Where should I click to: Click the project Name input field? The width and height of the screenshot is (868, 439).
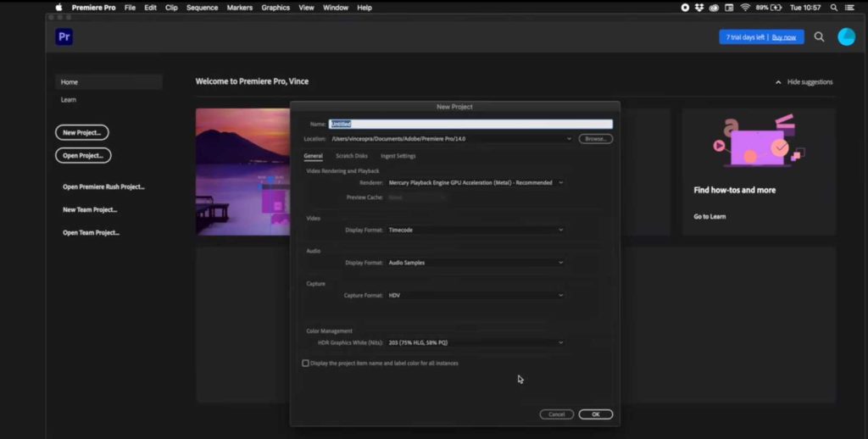coord(470,124)
